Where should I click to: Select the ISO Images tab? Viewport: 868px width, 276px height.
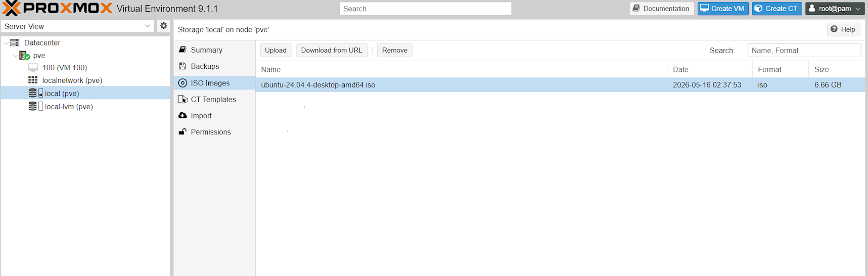pyautogui.click(x=214, y=83)
